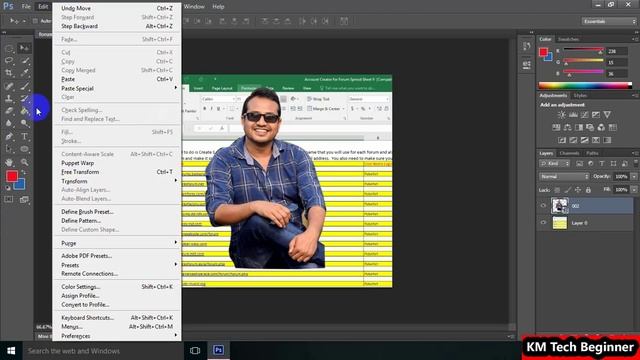Add a Levels adjustment

click(573, 115)
